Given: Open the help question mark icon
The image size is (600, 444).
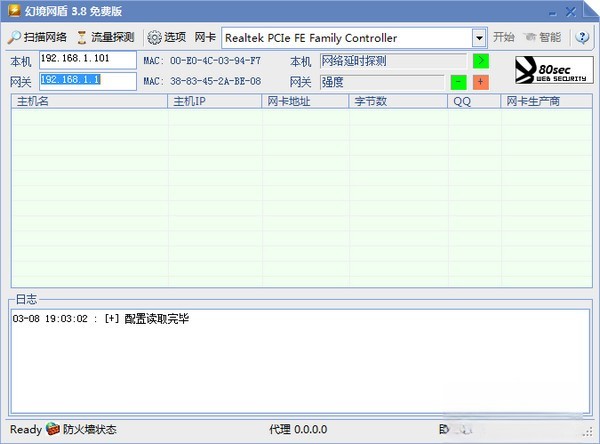Looking at the screenshot, I should tap(582, 37).
